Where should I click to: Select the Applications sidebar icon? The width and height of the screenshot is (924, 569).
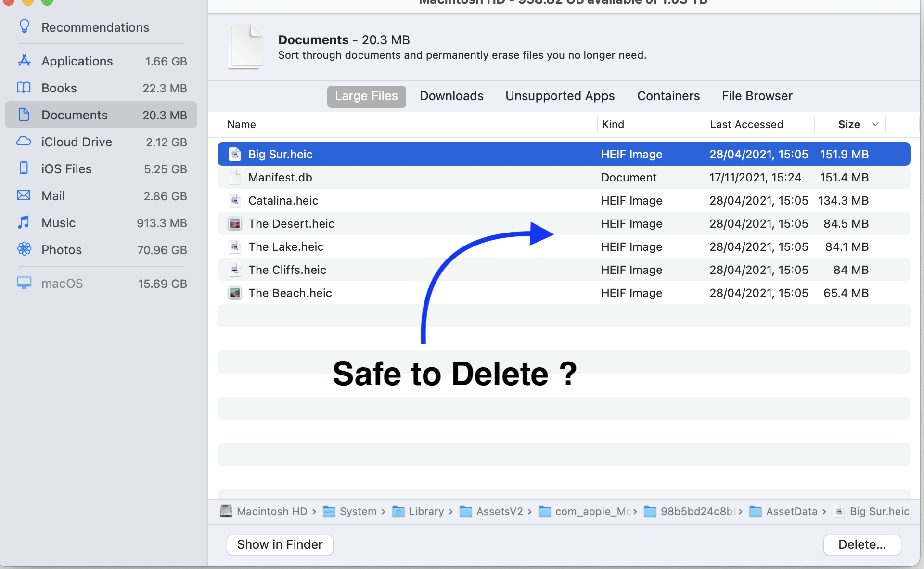click(24, 61)
